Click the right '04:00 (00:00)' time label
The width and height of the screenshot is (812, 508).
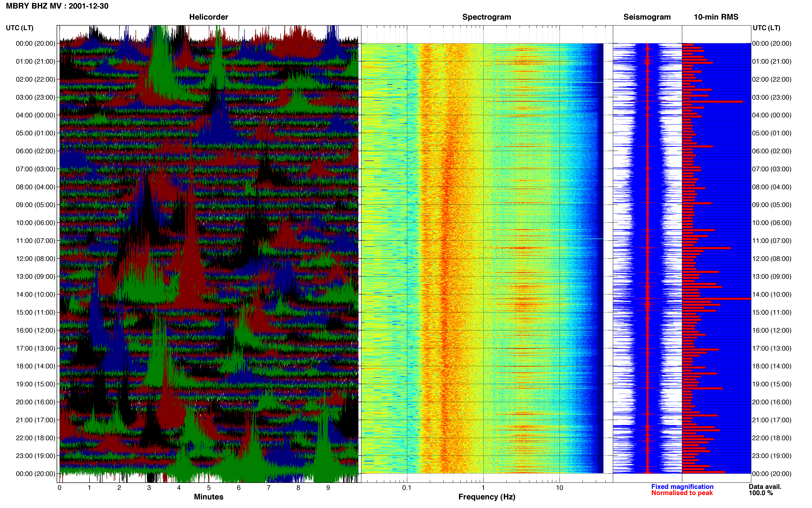[x=772, y=115]
